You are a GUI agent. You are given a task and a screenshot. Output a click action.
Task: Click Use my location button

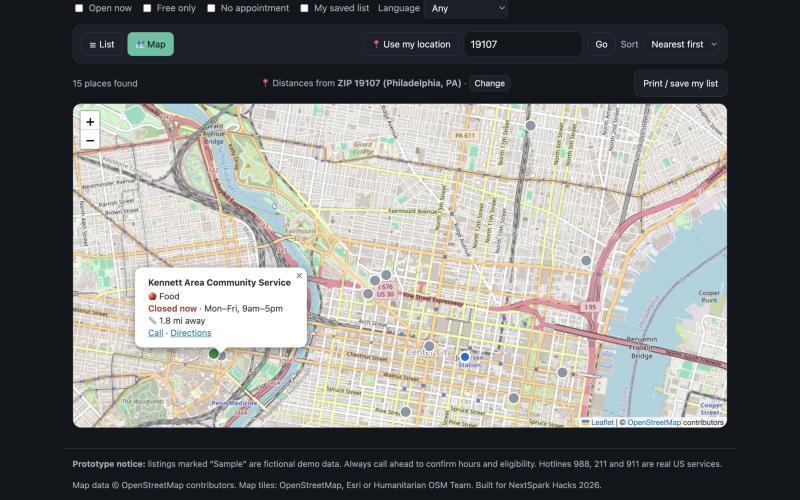[411, 44]
